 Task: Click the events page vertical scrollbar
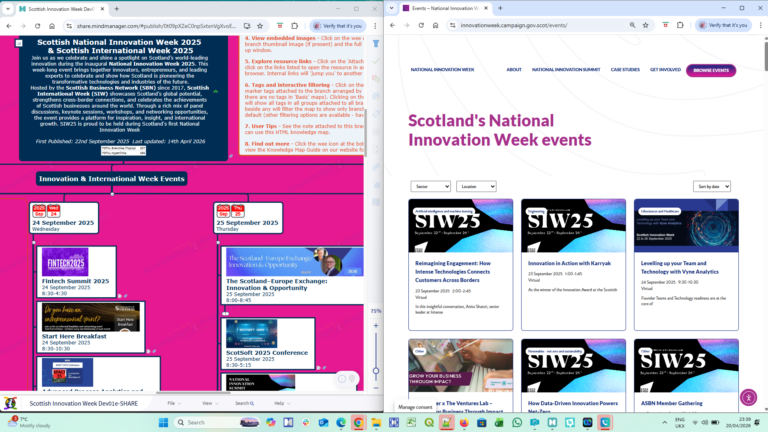click(766, 56)
